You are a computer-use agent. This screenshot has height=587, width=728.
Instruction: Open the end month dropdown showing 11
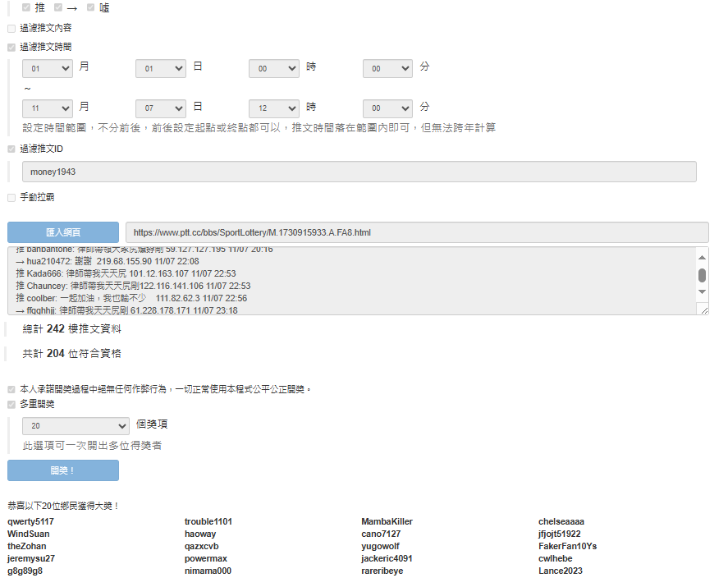tap(48, 108)
